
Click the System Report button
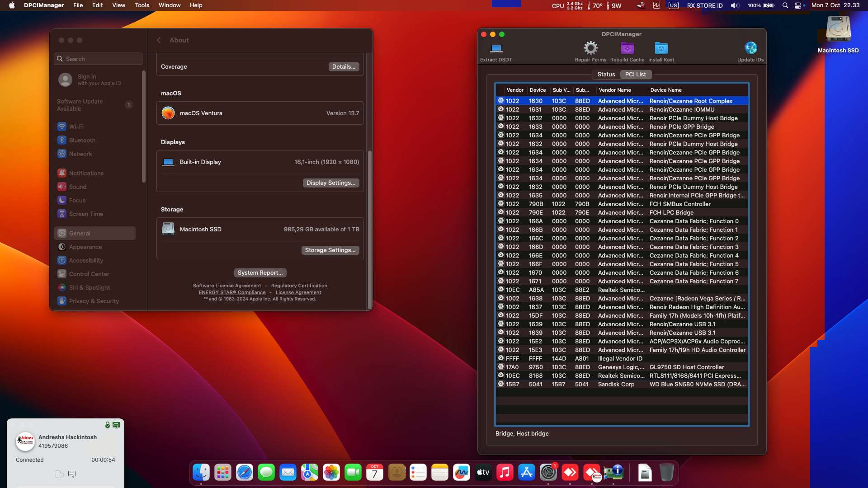click(260, 272)
